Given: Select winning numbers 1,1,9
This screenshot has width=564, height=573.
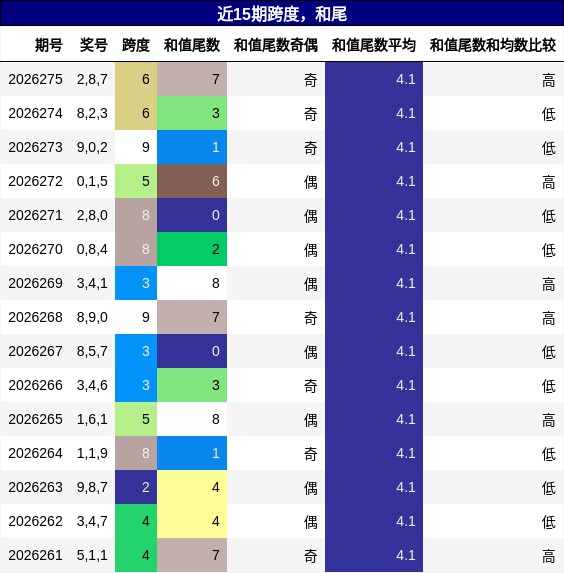Looking at the screenshot, I should tap(92, 453).
